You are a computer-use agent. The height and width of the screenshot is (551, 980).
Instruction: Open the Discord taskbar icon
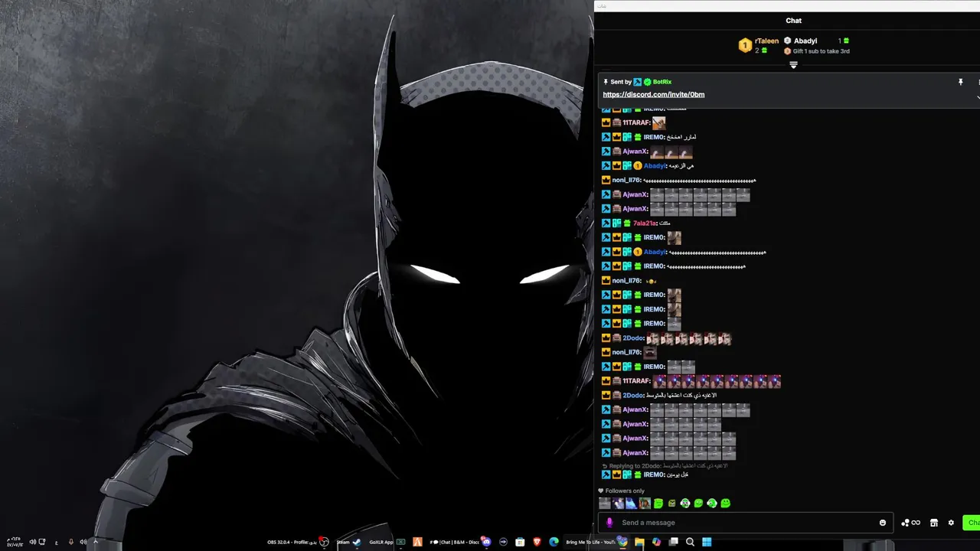point(486,542)
